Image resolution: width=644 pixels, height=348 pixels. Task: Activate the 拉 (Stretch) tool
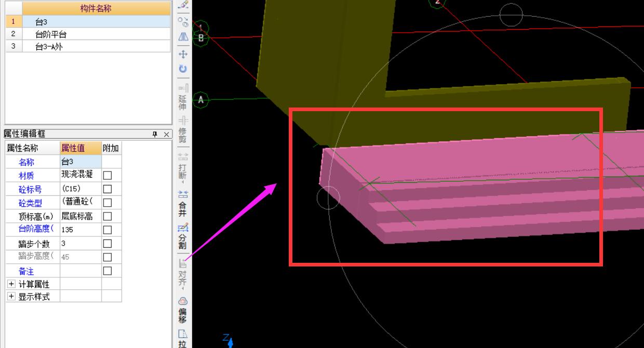pyautogui.click(x=183, y=338)
